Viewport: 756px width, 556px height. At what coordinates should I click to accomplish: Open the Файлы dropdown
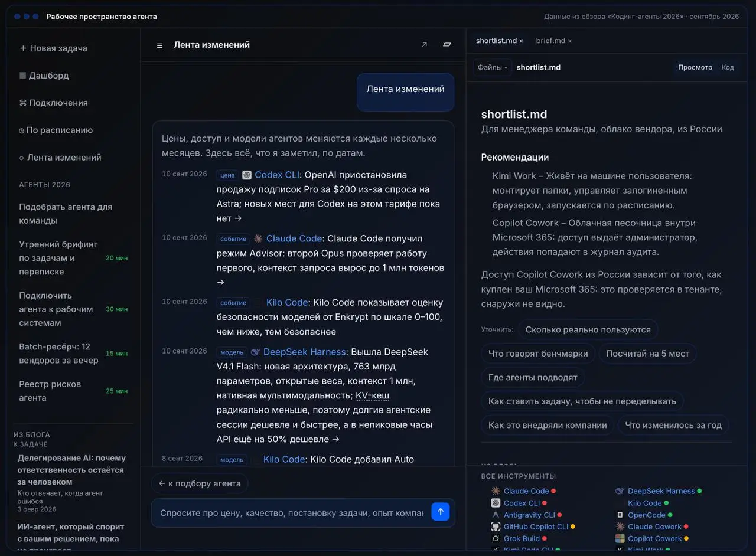point(493,67)
